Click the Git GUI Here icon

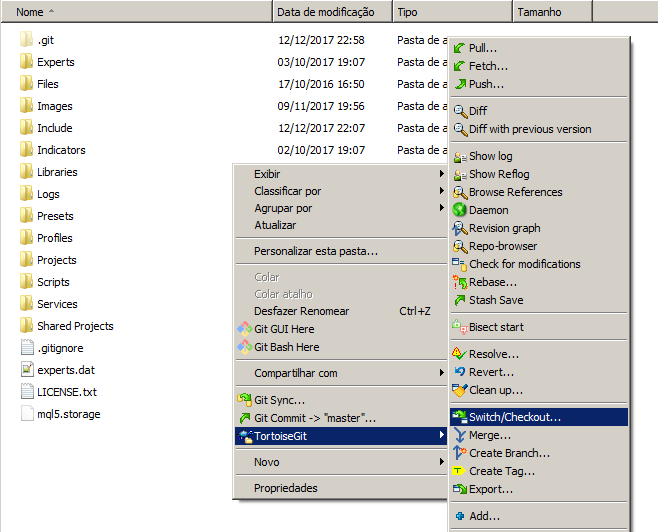(x=245, y=329)
